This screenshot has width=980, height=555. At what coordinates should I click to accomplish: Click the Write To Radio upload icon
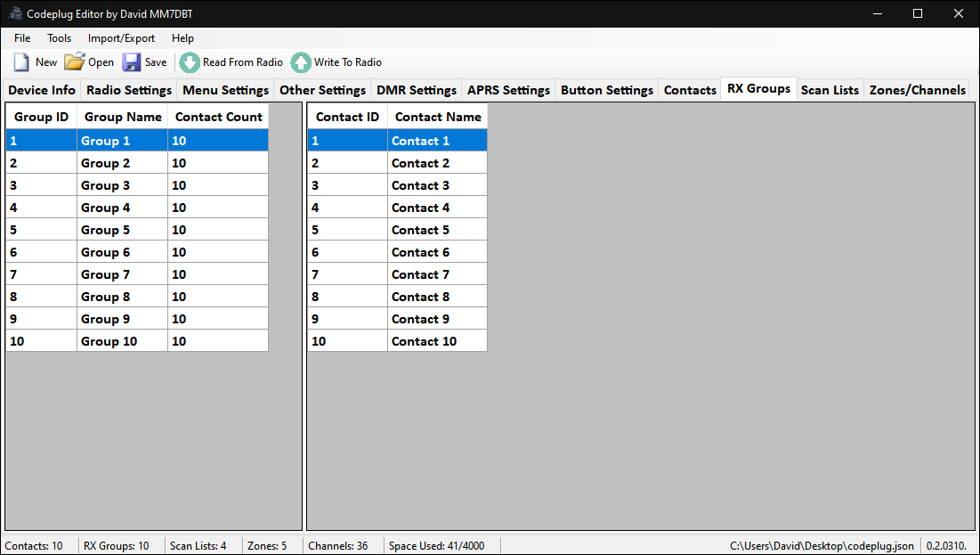(301, 62)
